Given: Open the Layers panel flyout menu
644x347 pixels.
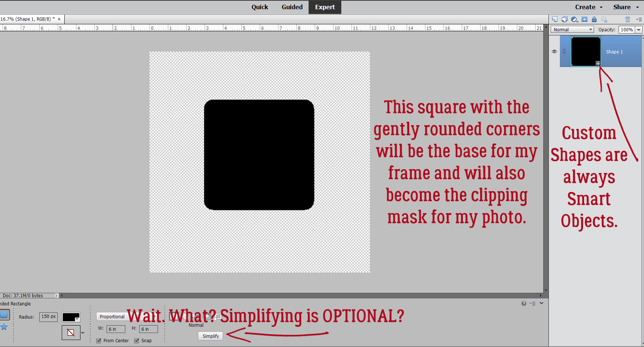Looking at the screenshot, I should (x=639, y=19).
